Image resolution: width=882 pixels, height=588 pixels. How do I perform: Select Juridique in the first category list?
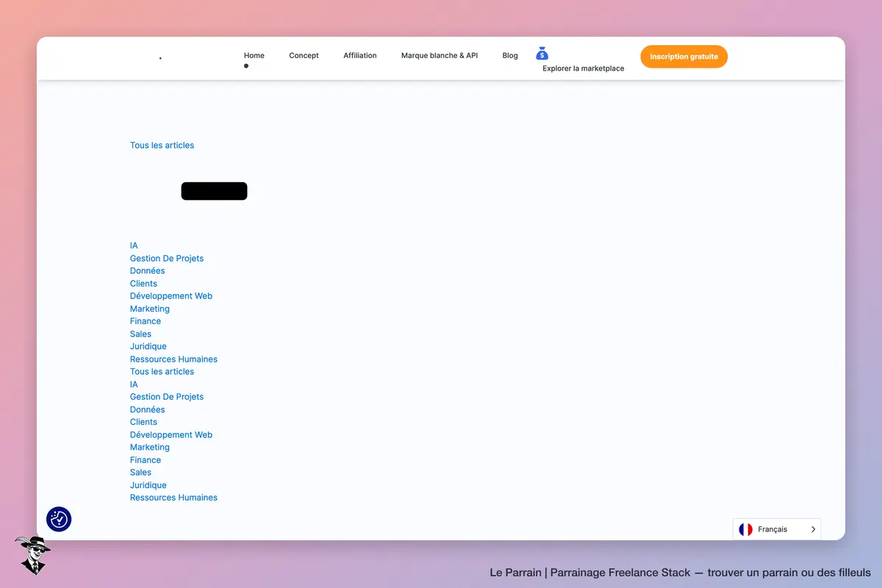pos(148,346)
